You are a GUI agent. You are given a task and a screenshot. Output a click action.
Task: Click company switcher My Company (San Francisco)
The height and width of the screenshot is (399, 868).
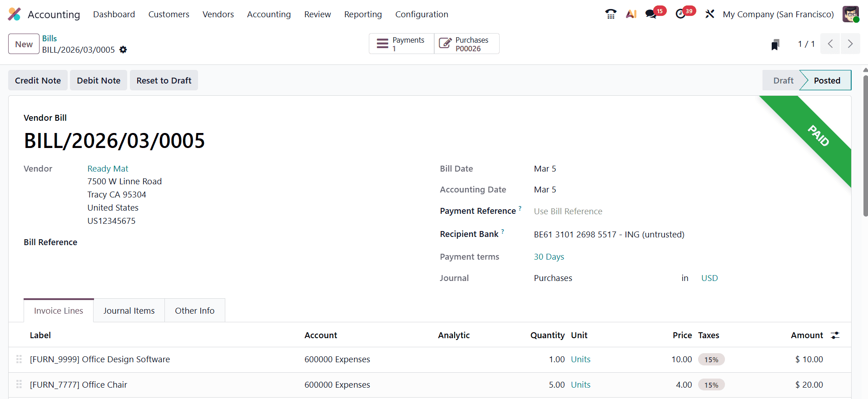(778, 14)
